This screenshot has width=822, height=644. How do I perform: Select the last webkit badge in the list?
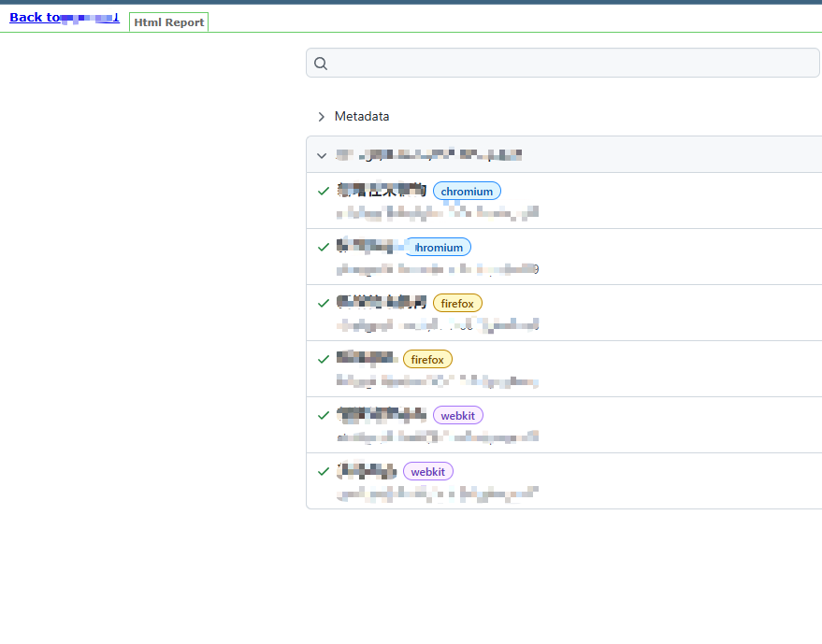427,472
